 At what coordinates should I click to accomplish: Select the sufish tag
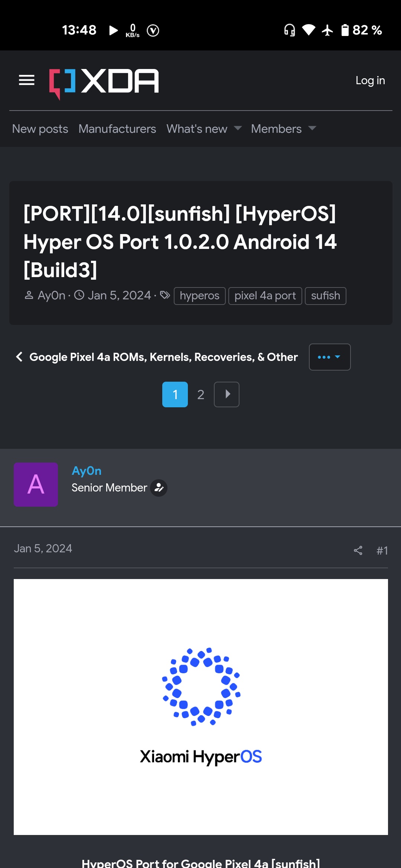click(x=326, y=296)
